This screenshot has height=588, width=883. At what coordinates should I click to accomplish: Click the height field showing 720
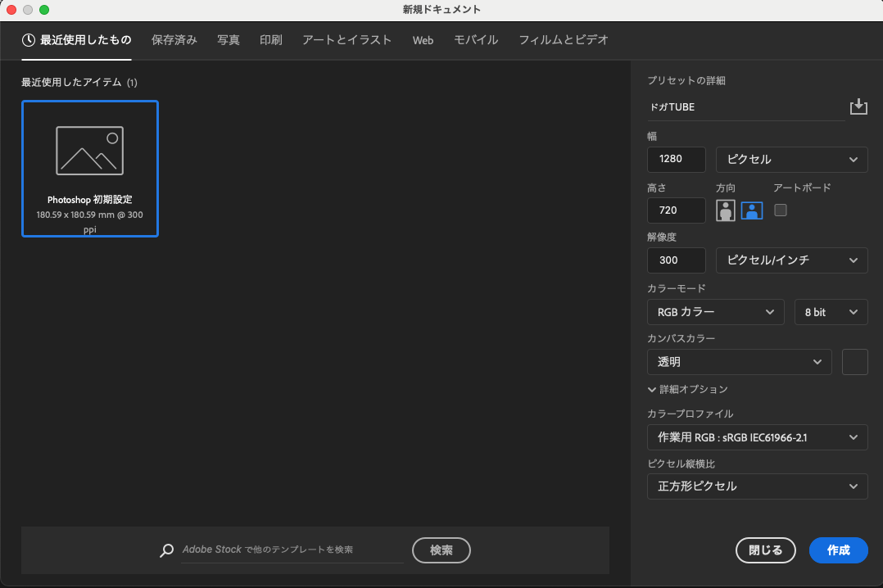coord(677,210)
